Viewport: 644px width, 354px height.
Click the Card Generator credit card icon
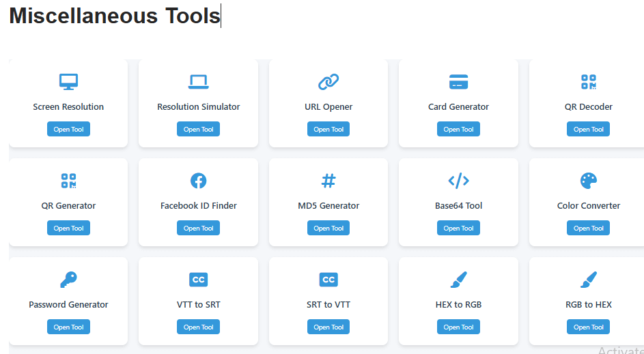click(x=458, y=82)
